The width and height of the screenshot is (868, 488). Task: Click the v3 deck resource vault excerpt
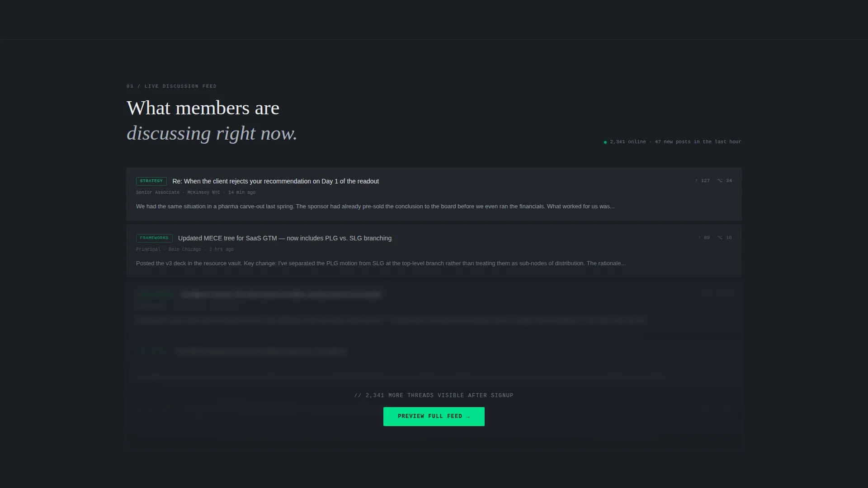pyautogui.click(x=381, y=263)
